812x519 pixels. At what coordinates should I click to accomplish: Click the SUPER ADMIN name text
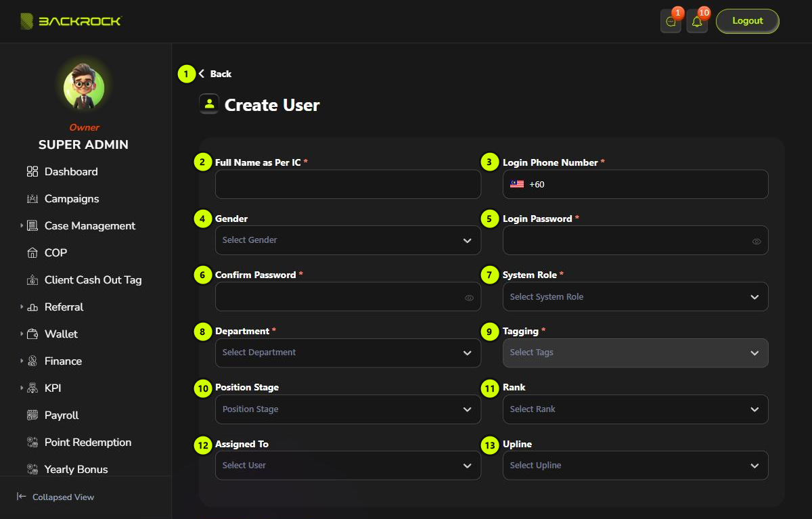[x=83, y=145]
